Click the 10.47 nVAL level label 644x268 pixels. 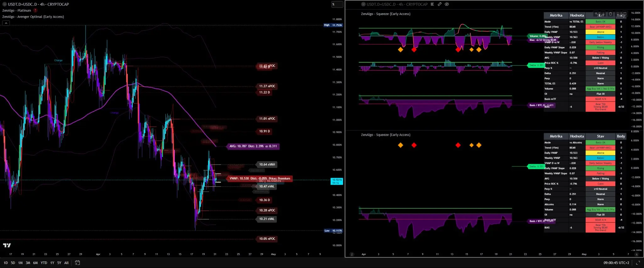point(267,186)
